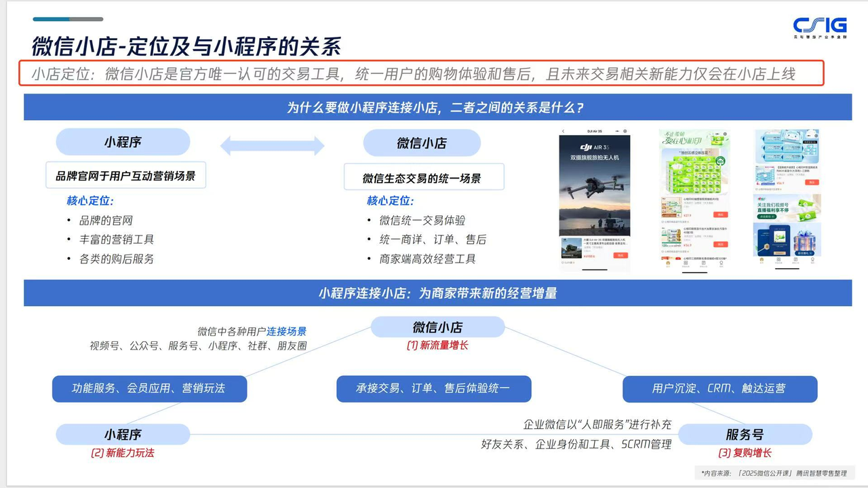This screenshot has height=488, width=868.
Task: Click the red label (2) 新能力玩法
Action: 123,453
